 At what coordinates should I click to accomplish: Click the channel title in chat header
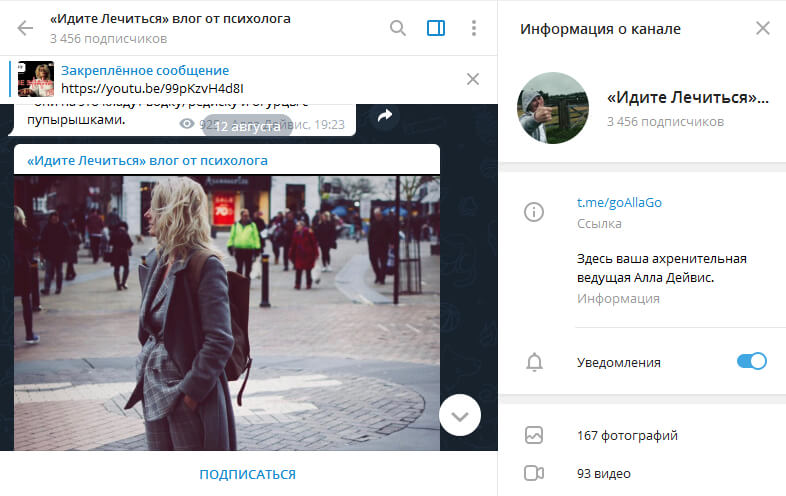(170, 19)
